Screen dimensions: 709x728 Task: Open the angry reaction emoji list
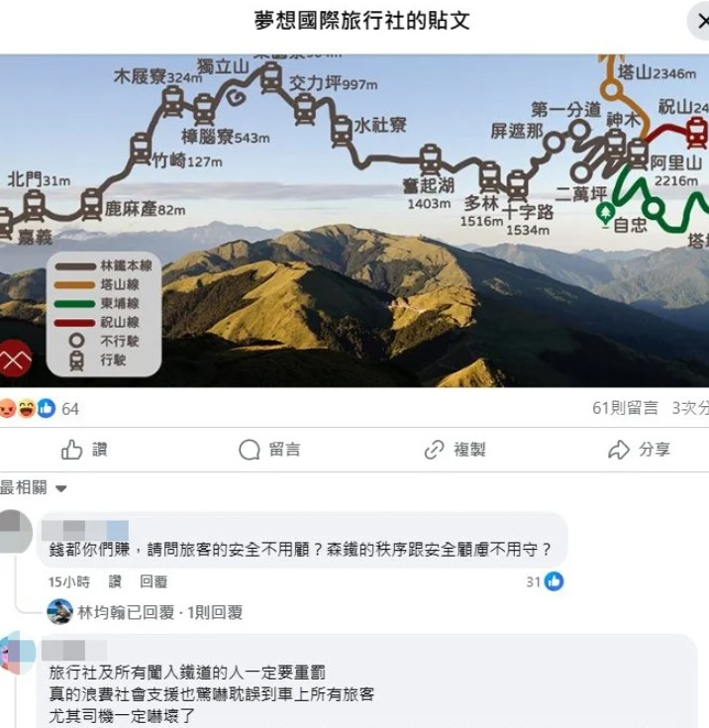(x=7, y=408)
